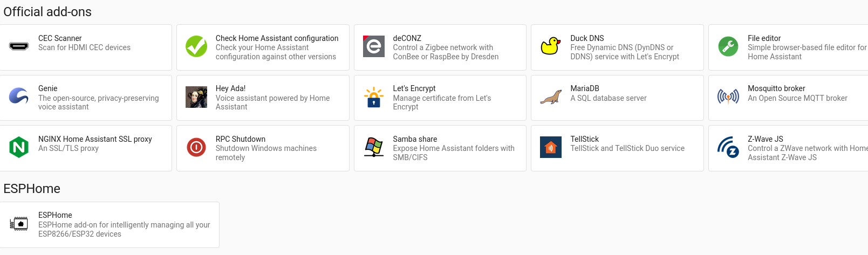
Task: Click the File editor wrench icon
Action: (x=728, y=46)
